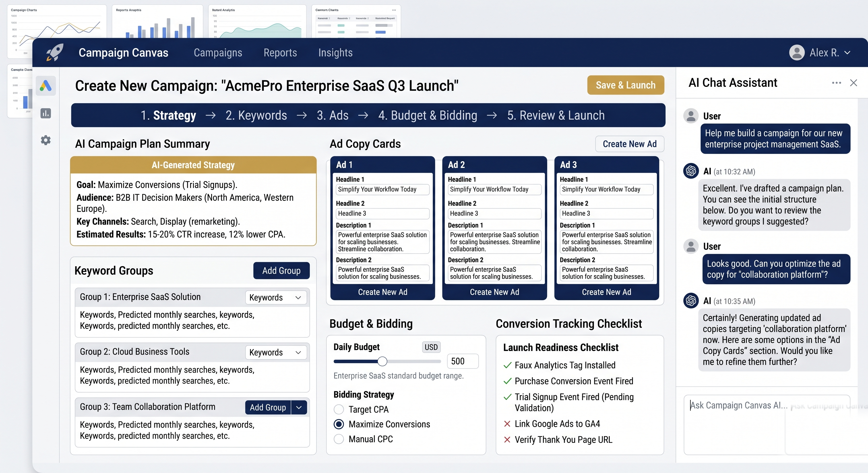
Task: Go to step 5. Review & Launch
Action: pyautogui.click(x=556, y=115)
